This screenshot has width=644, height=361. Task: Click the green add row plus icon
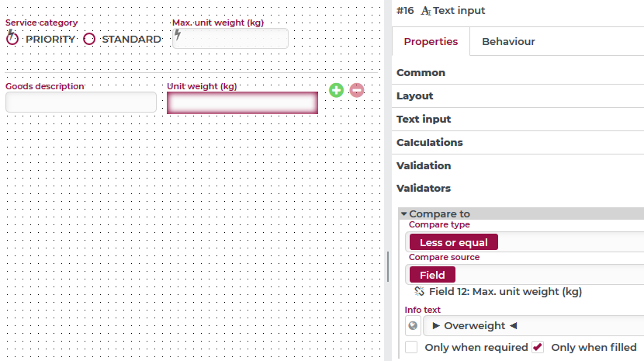(336, 90)
